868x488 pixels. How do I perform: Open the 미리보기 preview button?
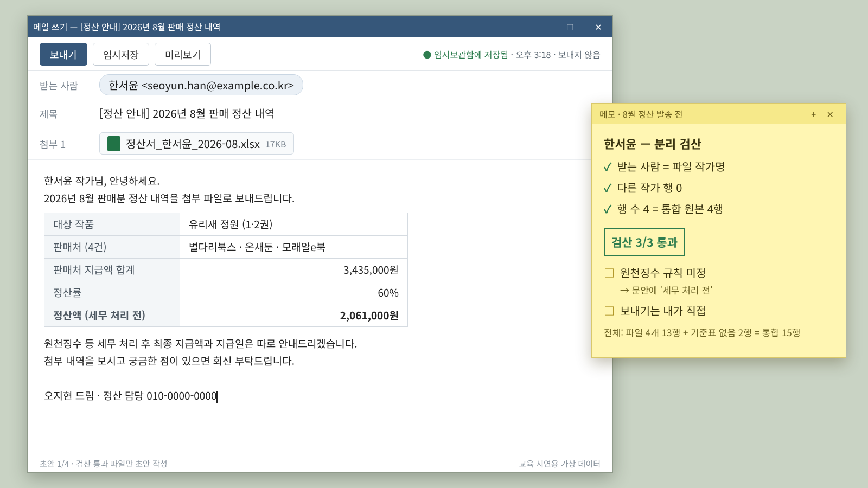pyautogui.click(x=183, y=54)
